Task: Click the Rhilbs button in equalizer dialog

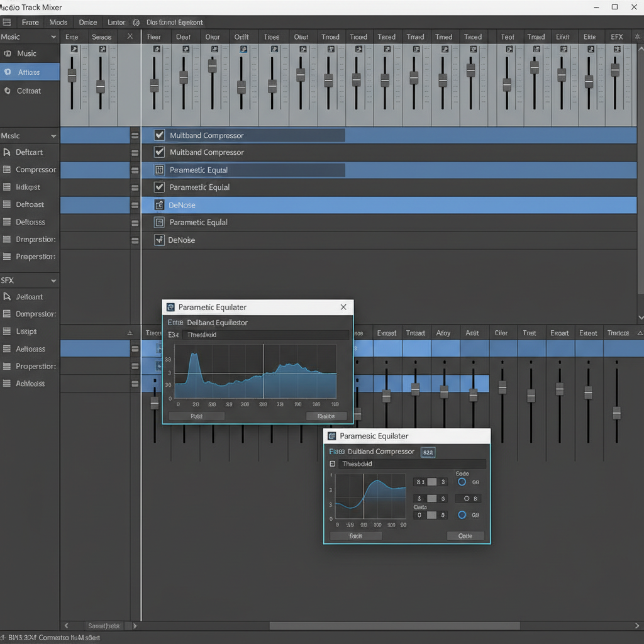Action: [x=326, y=416]
